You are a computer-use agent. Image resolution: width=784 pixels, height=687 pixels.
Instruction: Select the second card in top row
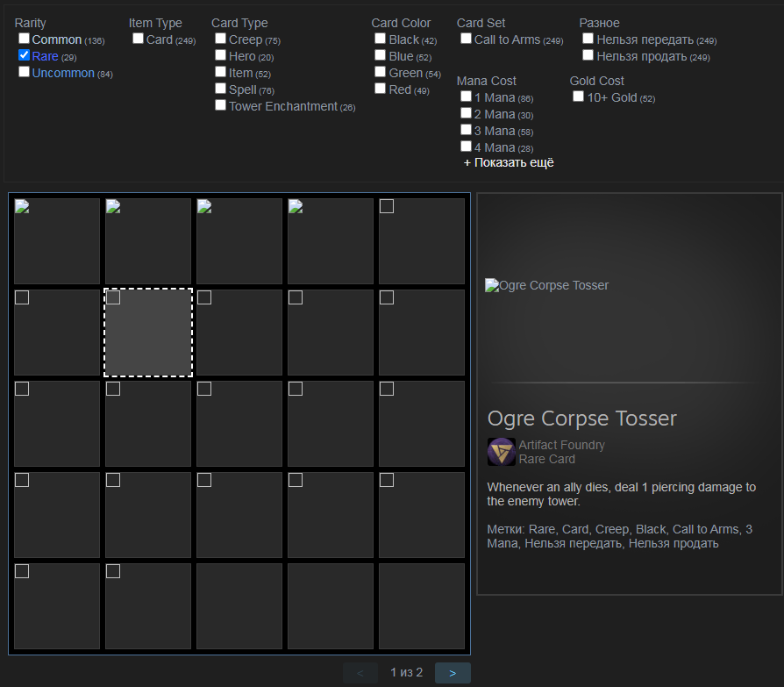pos(148,241)
